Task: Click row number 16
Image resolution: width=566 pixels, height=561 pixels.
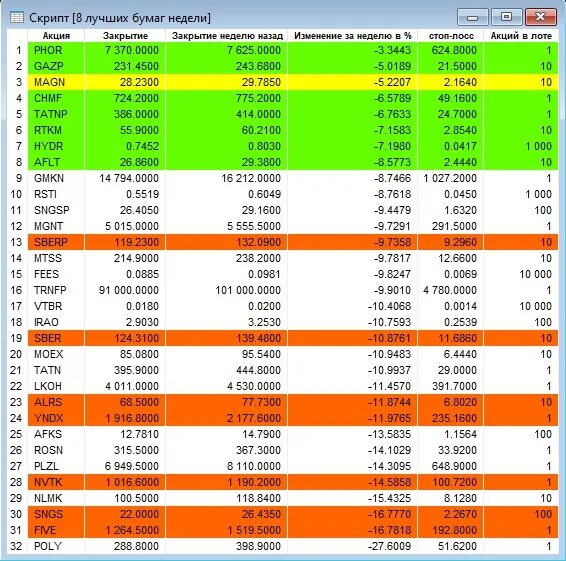Action: tap(17, 290)
